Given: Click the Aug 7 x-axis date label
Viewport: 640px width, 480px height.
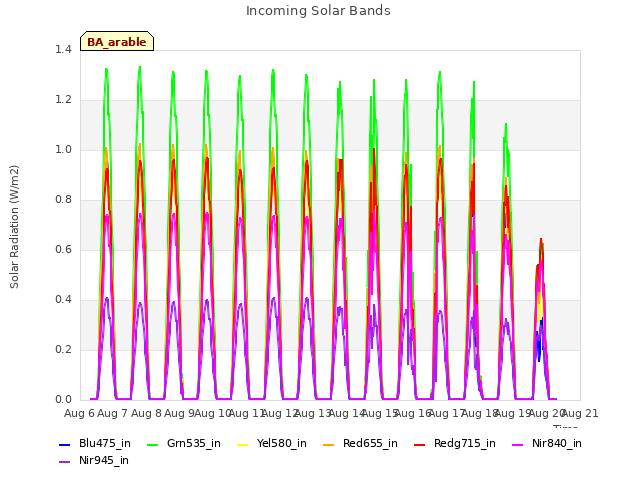Looking at the screenshot, I should 113,413.
